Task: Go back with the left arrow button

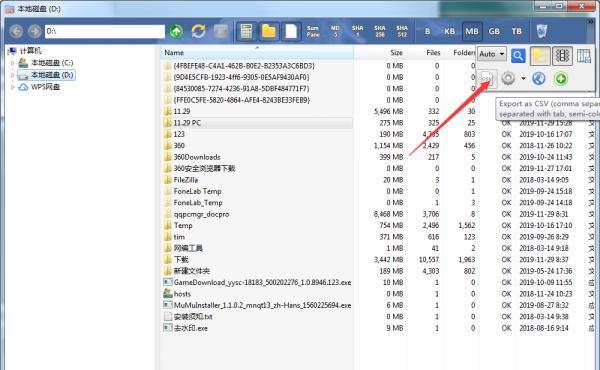Action: (x=16, y=31)
